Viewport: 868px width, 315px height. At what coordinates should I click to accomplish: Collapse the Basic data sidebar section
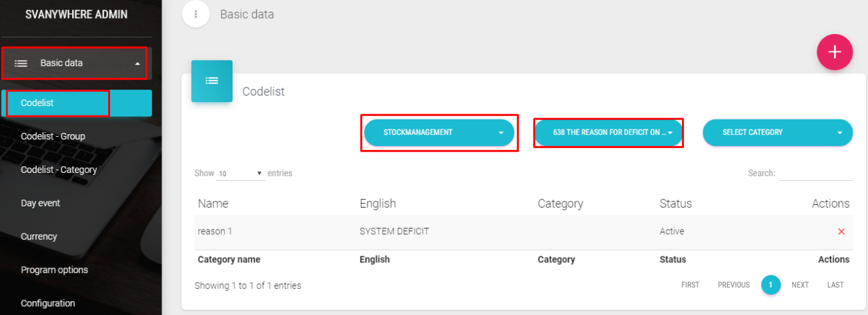tap(137, 63)
